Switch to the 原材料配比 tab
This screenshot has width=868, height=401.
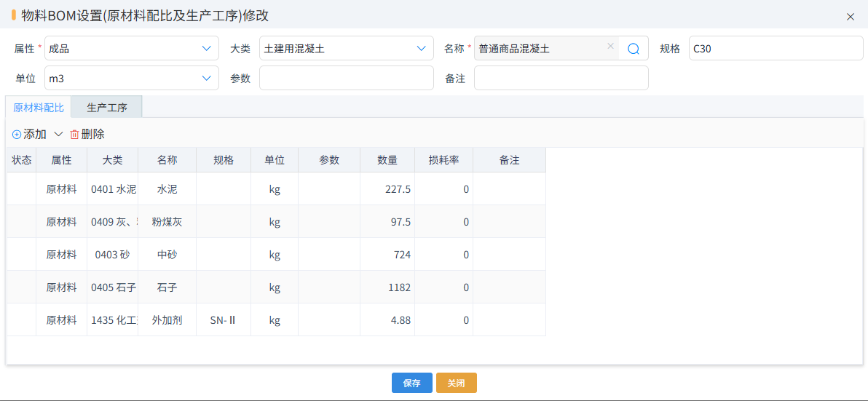click(x=39, y=107)
